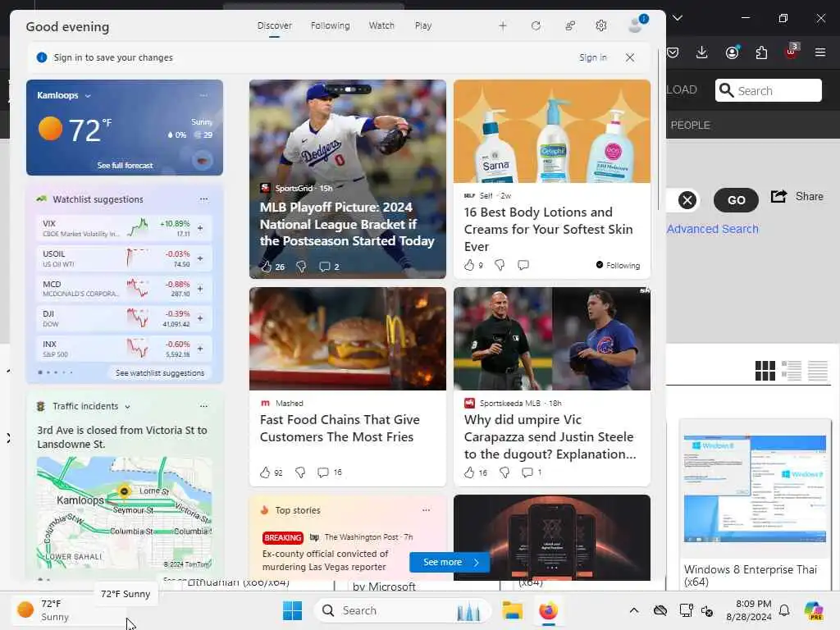This screenshot has height=630, width=840.
Task: Switch to grid view in browser page
Action: coord(765,370)
